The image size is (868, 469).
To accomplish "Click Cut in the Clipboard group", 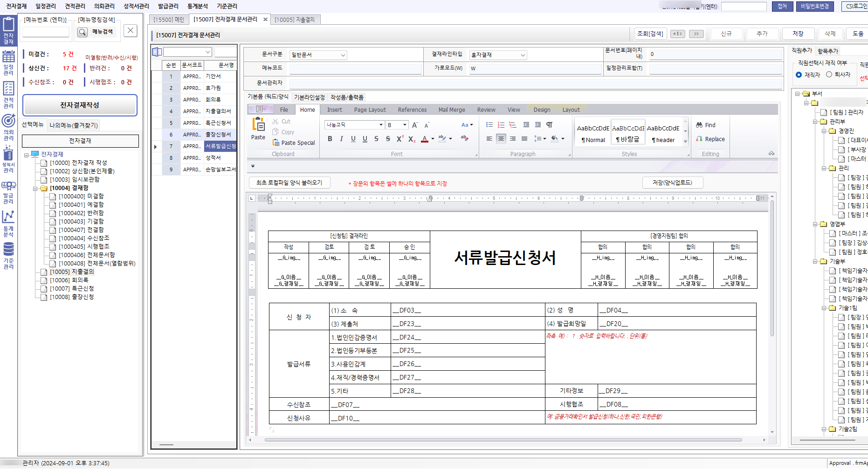I will [x=282, y=122].
